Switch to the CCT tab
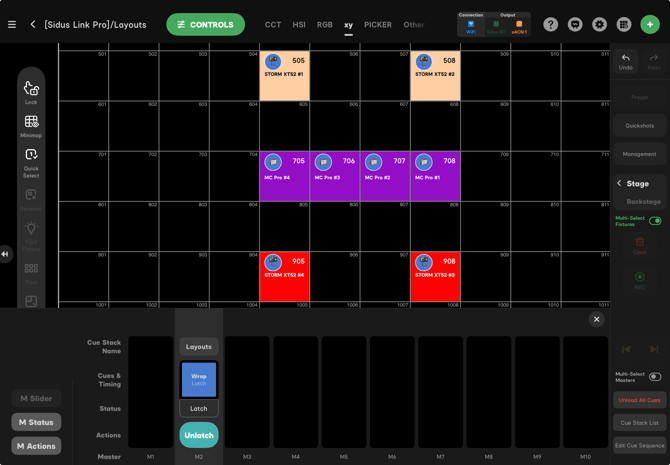 click(273, 24)
